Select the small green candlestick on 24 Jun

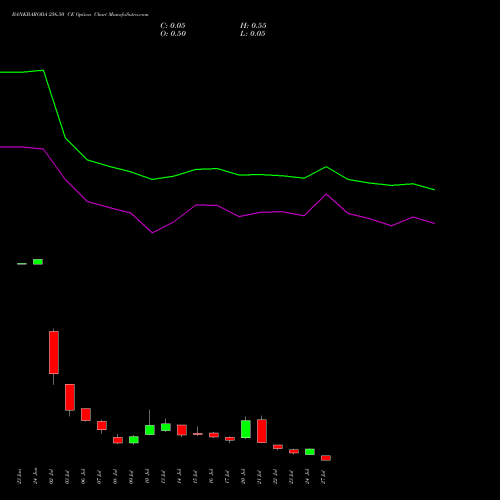click(x=38, y=262)
